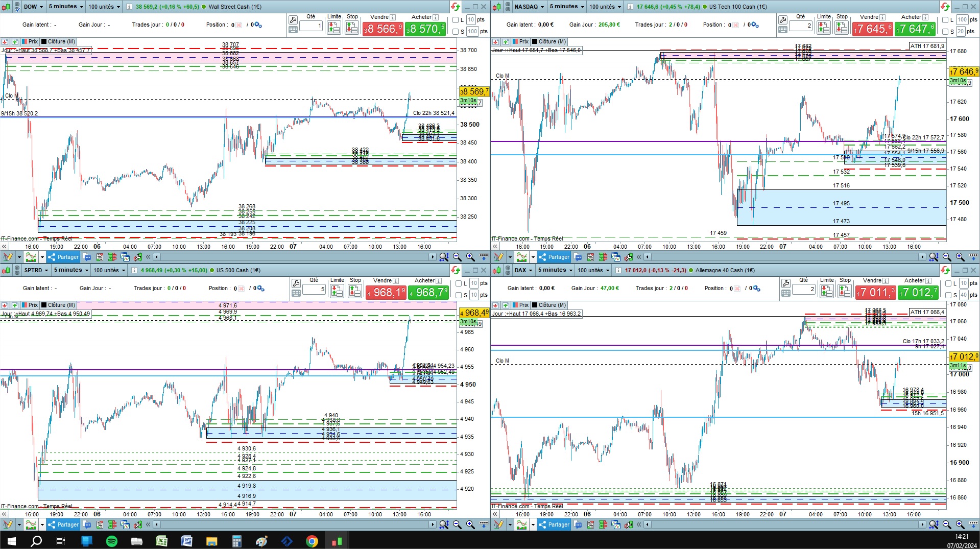
Task: Click the Limite order icon on SPTRD
Action: tap(337, 291)
